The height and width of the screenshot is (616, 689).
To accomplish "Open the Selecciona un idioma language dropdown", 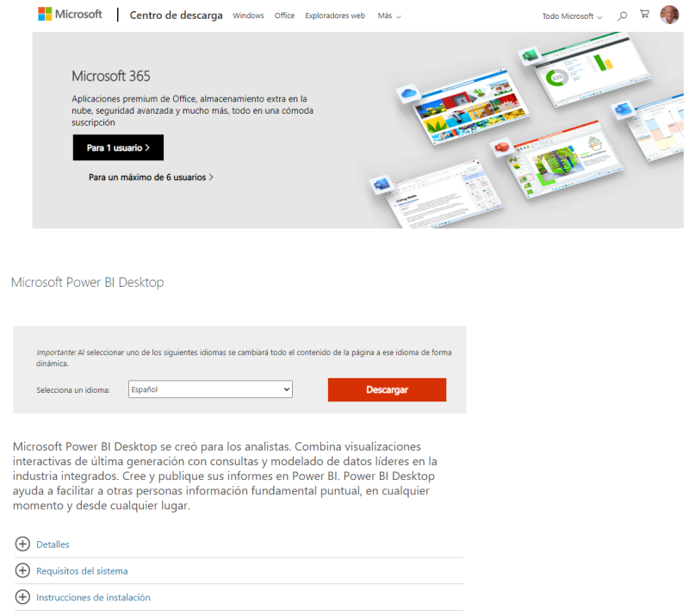I will (x=209, y=389).
